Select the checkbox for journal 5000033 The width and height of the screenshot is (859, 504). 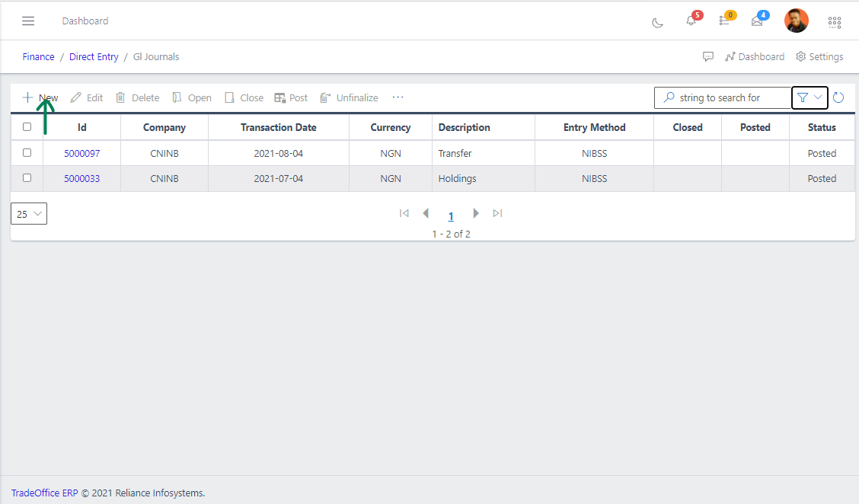(x=27, y=178)
